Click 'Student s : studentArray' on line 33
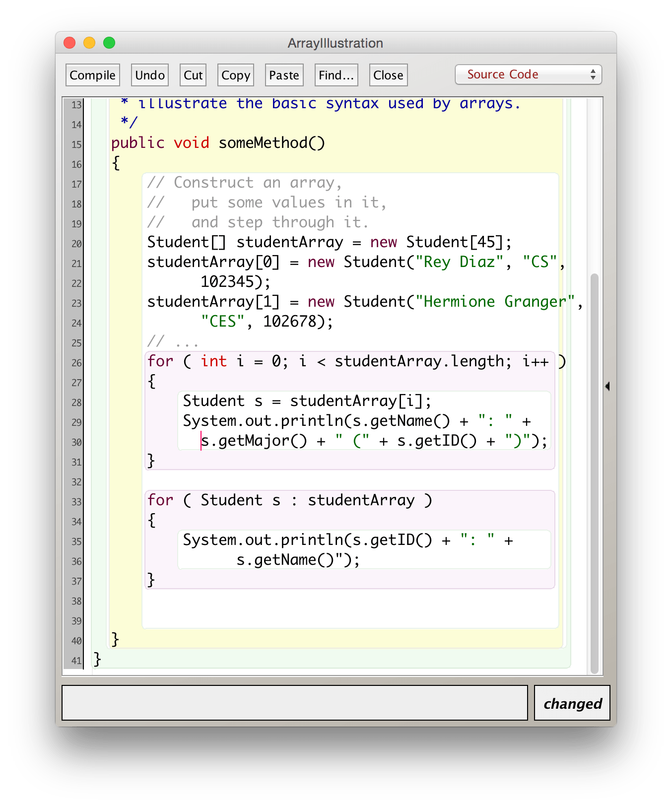This screenshot has height=806, width=672. pos(308,500)
